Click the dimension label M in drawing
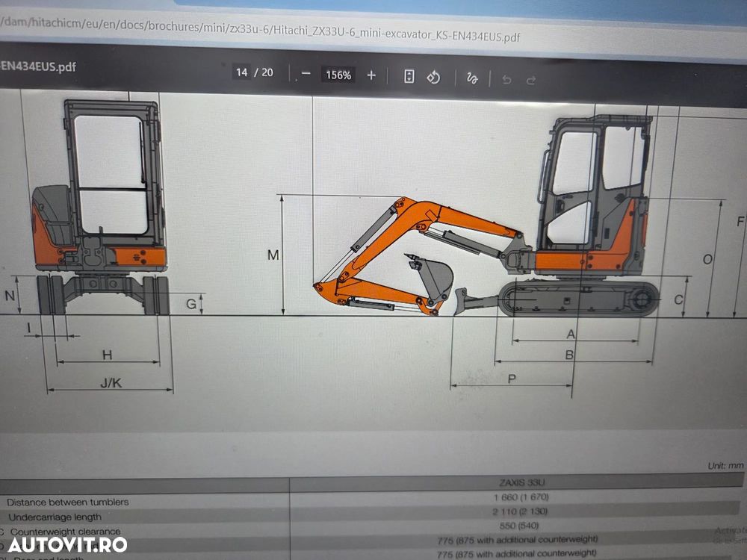 pyautogui.click(x=273, y=255)
